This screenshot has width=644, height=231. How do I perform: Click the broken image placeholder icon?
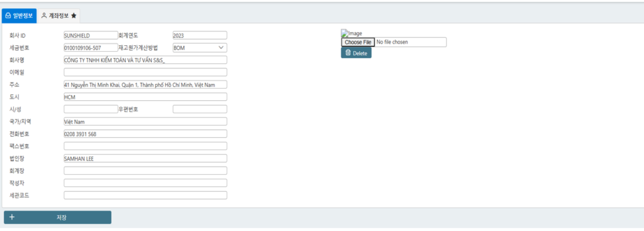[344, 33]
